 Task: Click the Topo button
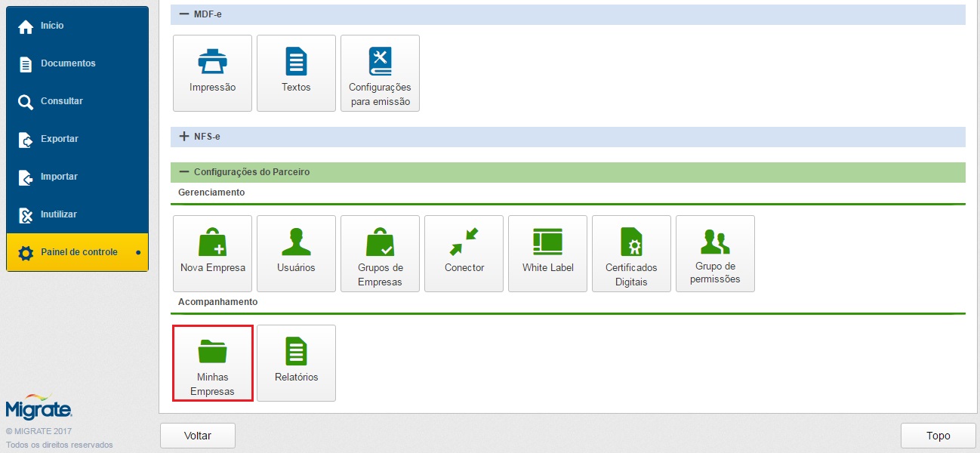(938, 436)
